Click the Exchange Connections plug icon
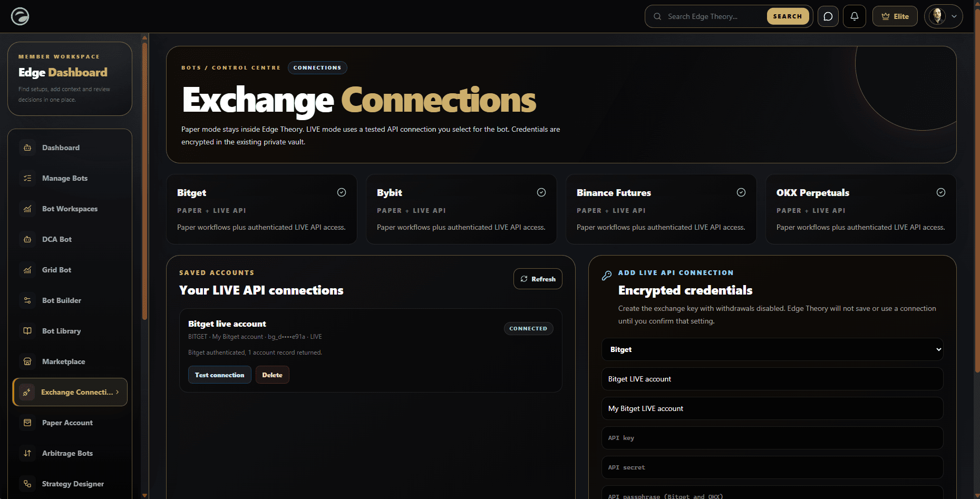 point(27,392)
